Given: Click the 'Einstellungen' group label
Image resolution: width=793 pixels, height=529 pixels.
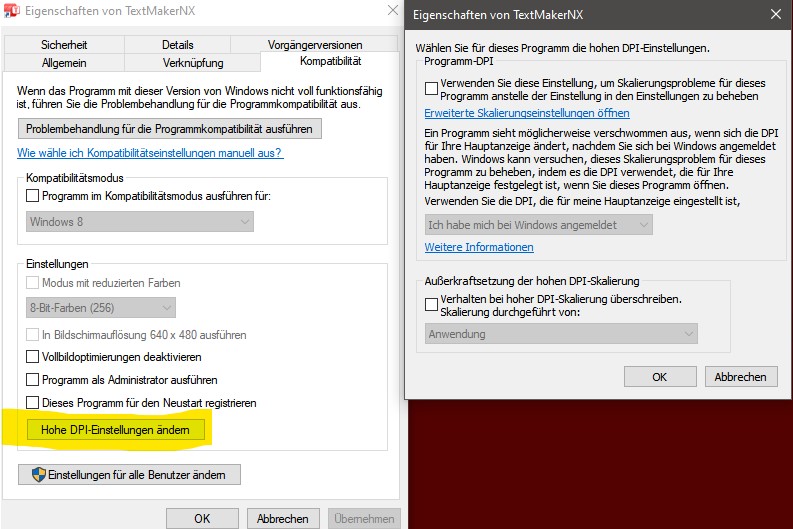Looking at the screenshot, I should (57, 264).
